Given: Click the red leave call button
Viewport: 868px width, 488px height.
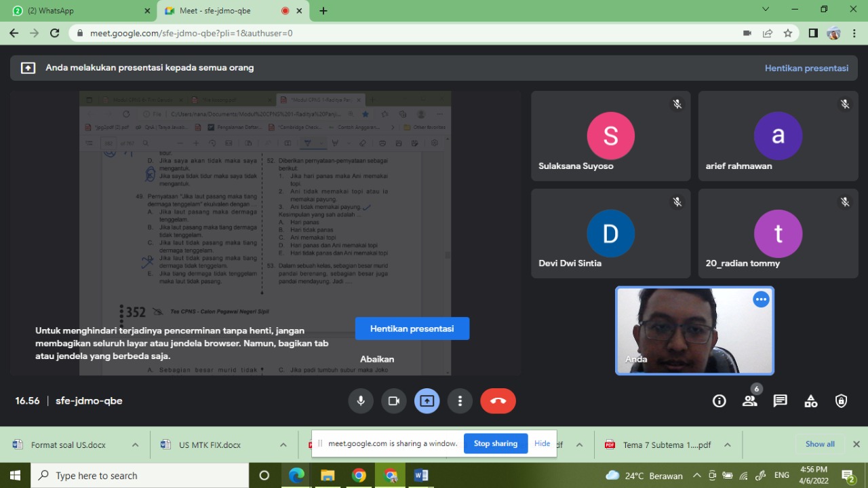Looking at the screenshot, I should pyautogui.click(x=498, y=401).
